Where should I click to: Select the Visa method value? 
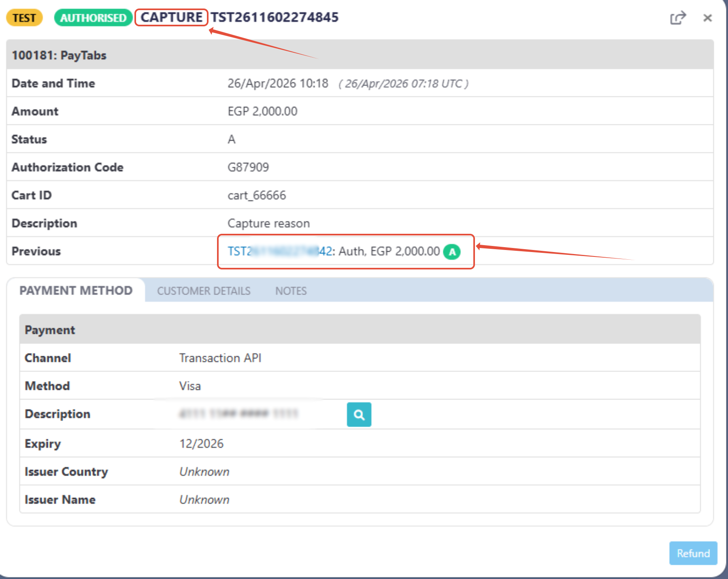(190, 386)
